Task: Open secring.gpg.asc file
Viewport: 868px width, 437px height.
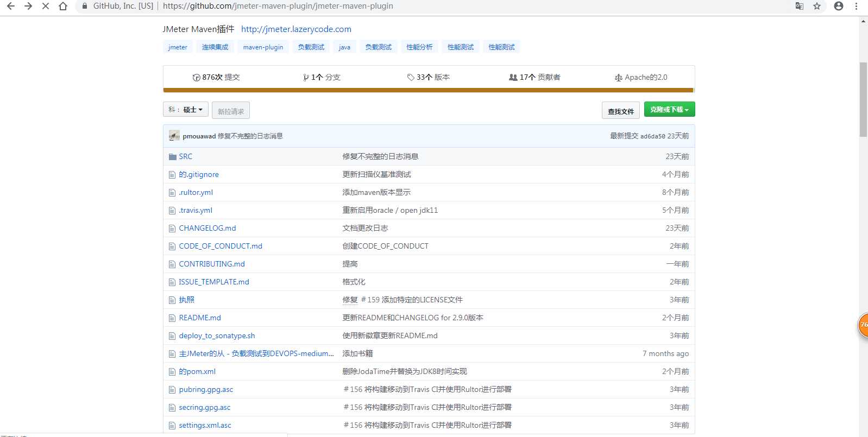Action: pos(205,407)
